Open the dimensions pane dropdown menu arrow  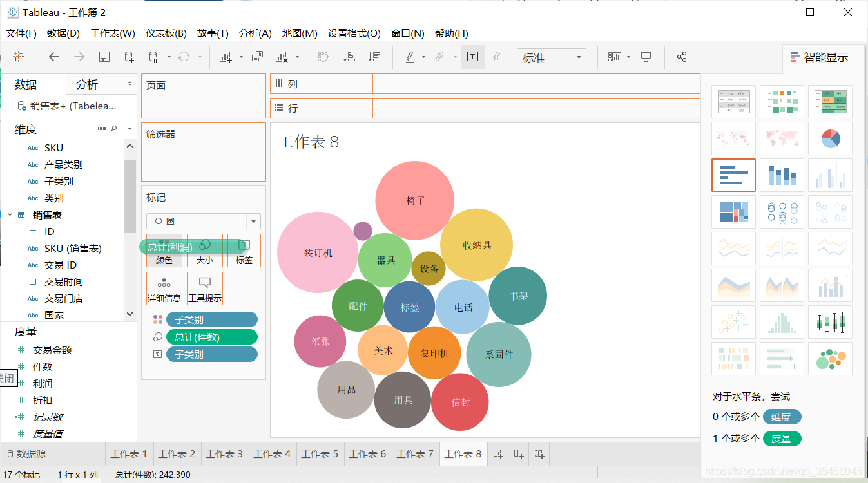tap(130, 129)
